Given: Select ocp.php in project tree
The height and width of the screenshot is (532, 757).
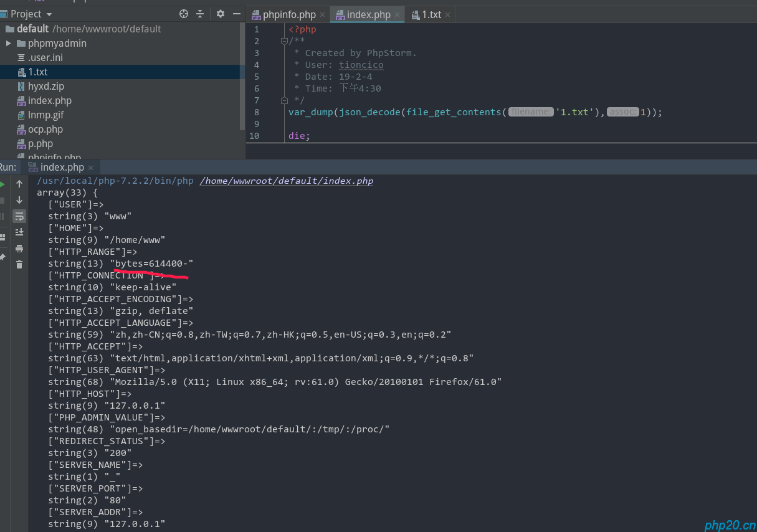Looking at the screenshot, I should coord(45,129).
